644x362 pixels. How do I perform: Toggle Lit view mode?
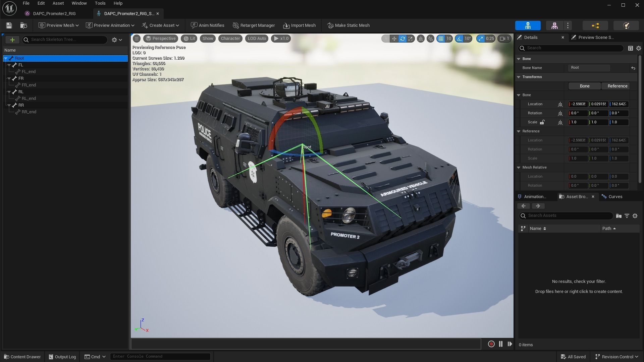189,39
